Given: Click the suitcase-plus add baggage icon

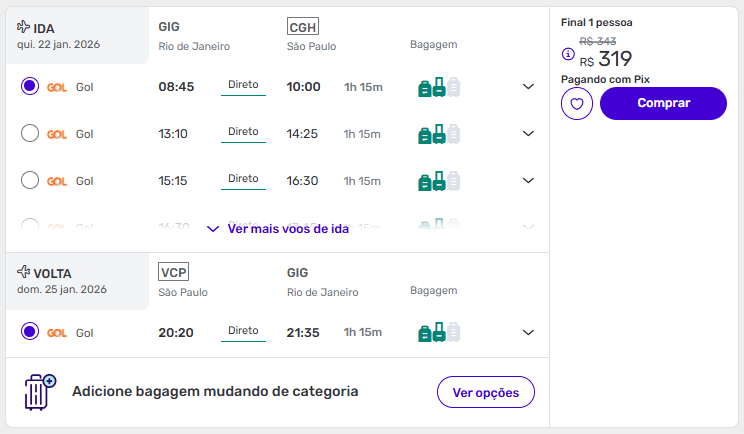Looking at the screenshot, I should point(40,392).
